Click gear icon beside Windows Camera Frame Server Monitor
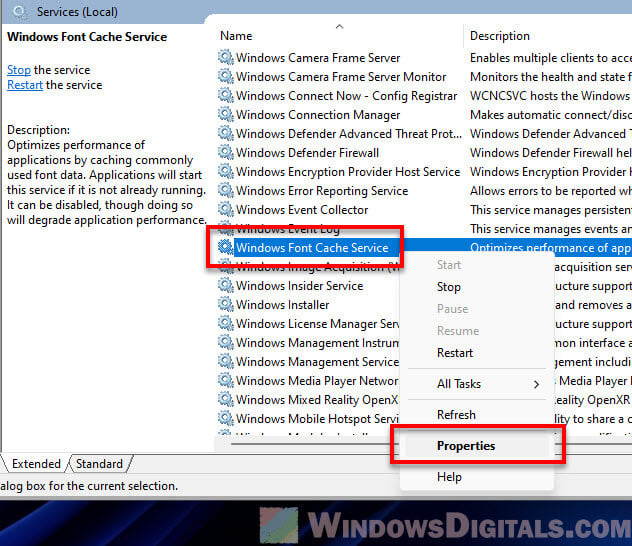This screenshot has width=632, height=546. [226, 76]
